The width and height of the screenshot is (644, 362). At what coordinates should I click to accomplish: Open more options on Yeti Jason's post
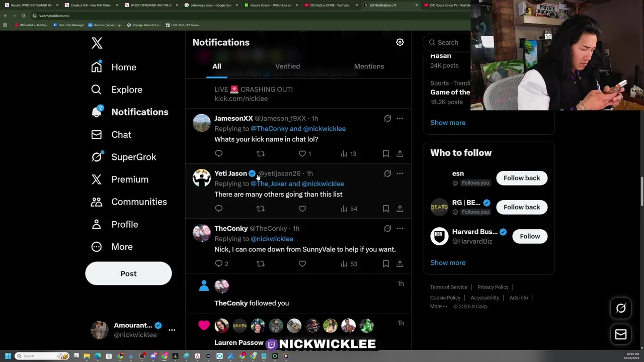pos(400,173)
